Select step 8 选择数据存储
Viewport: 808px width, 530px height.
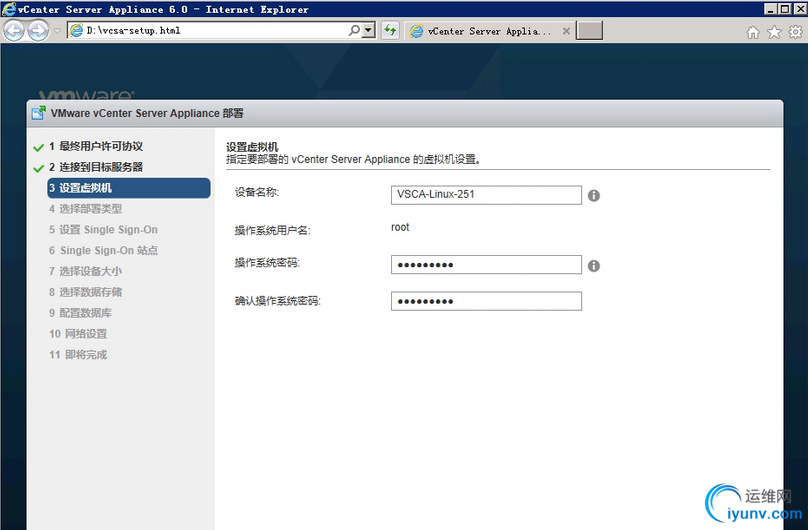86,292
